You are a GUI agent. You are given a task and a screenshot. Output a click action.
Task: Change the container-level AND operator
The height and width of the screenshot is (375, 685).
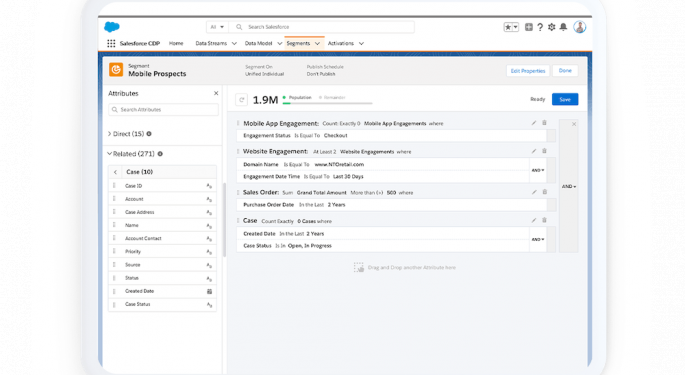(x=569, y=187)
